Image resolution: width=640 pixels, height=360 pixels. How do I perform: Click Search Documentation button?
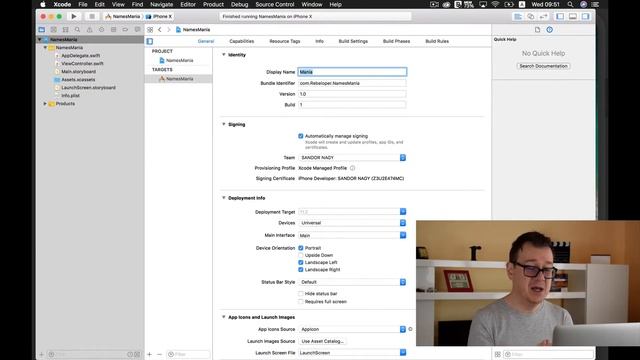point(543,66)
